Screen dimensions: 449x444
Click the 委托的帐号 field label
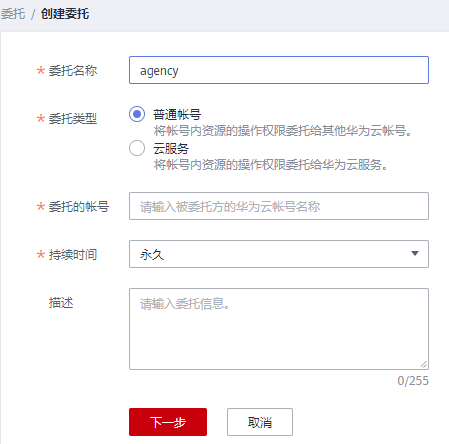79,207
